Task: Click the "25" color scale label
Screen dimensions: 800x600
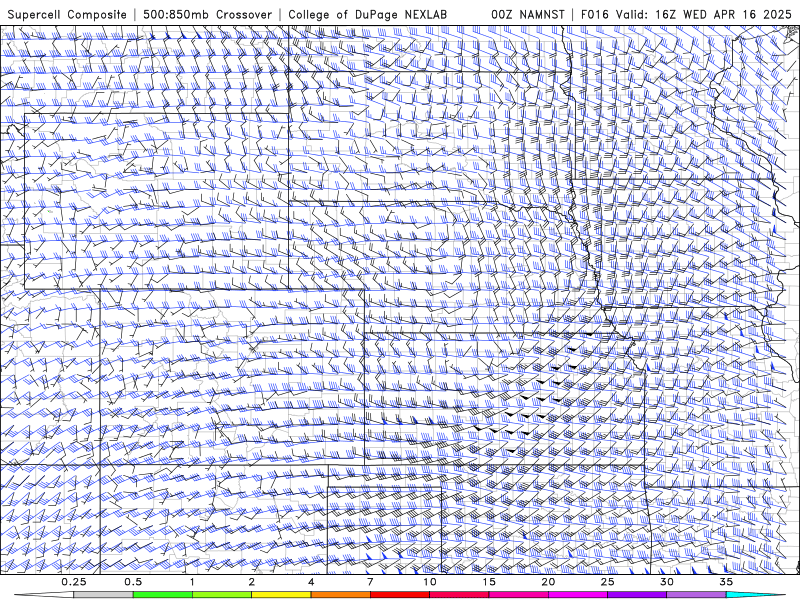Action: click(608, 582)
